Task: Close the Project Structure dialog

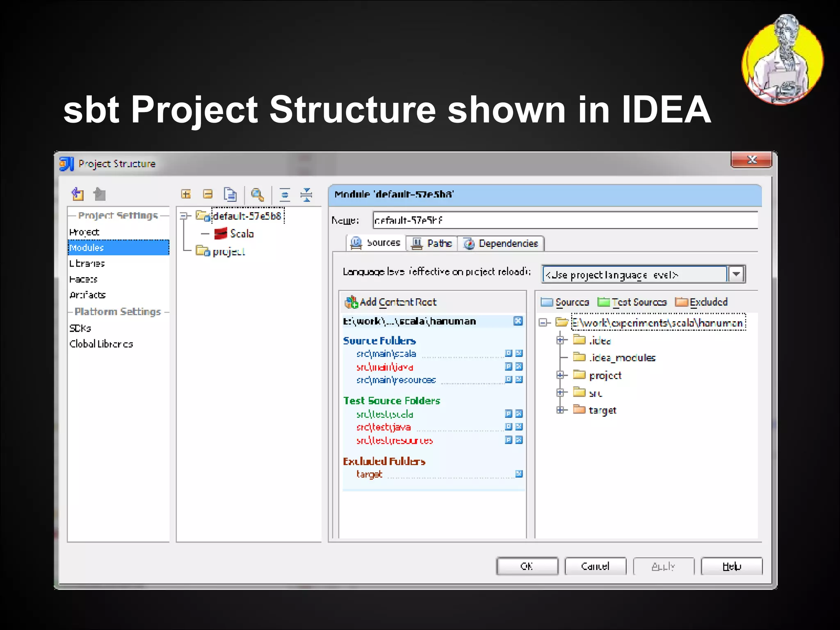Action: click(751, 160)
